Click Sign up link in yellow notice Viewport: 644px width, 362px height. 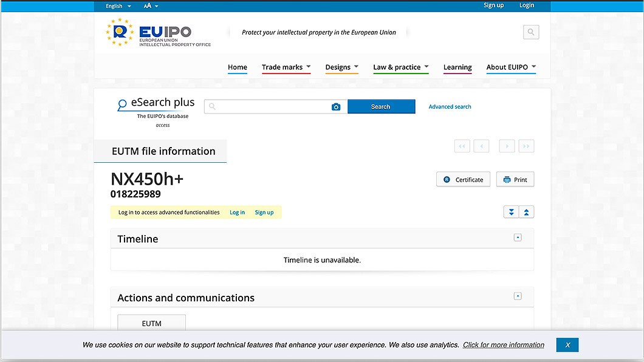[264, 212]
